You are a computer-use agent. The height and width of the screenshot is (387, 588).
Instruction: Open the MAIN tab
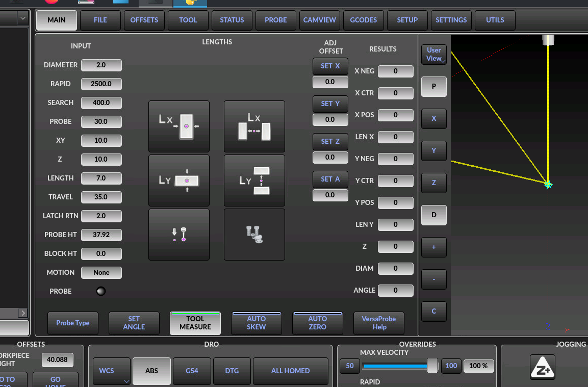click(x=56, y=20)
